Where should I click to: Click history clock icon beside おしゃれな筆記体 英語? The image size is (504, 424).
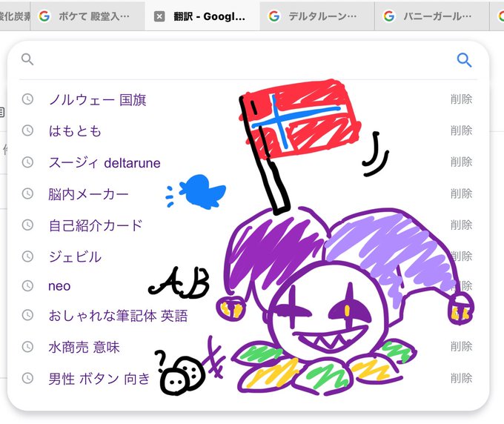27,315
